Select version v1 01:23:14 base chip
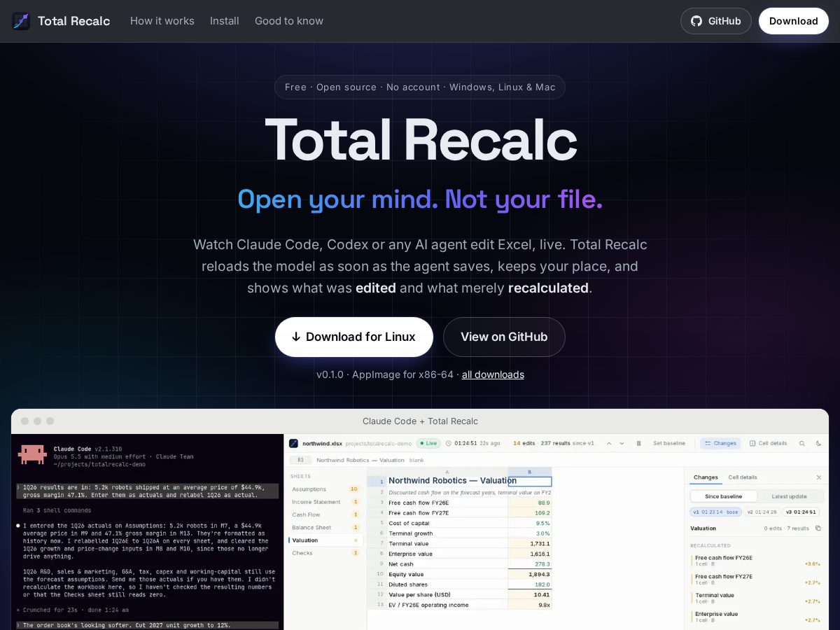 coord(715,512)
